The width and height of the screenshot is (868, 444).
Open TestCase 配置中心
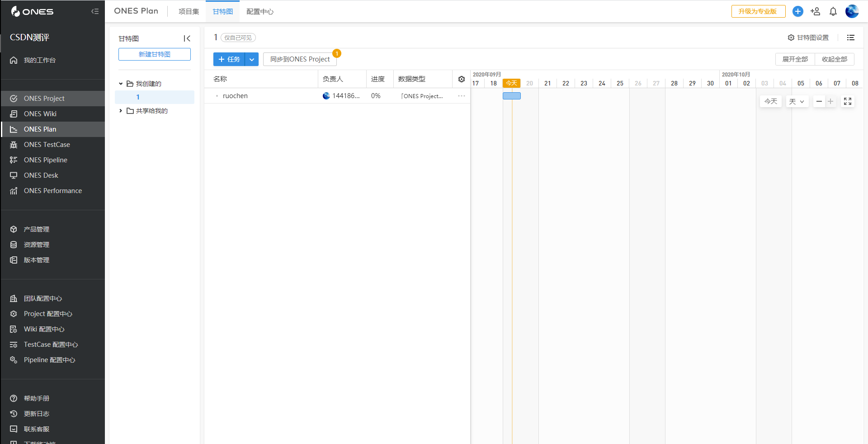52,345
